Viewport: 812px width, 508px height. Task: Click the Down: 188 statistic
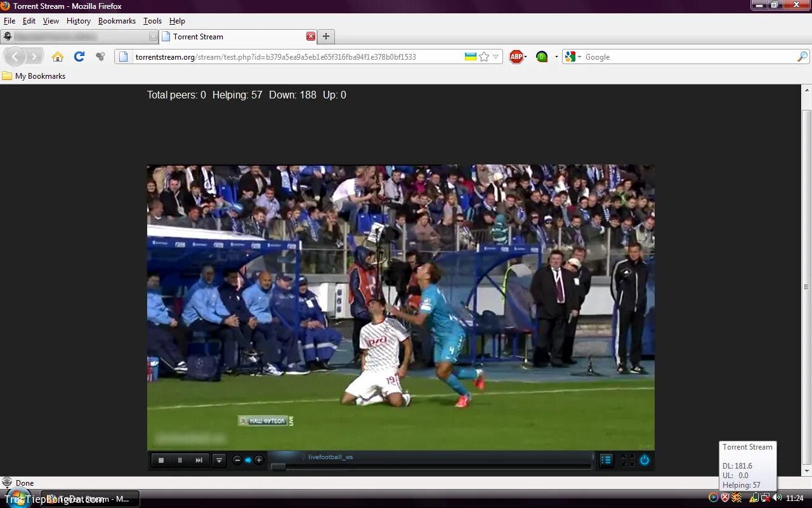[292, 95]
